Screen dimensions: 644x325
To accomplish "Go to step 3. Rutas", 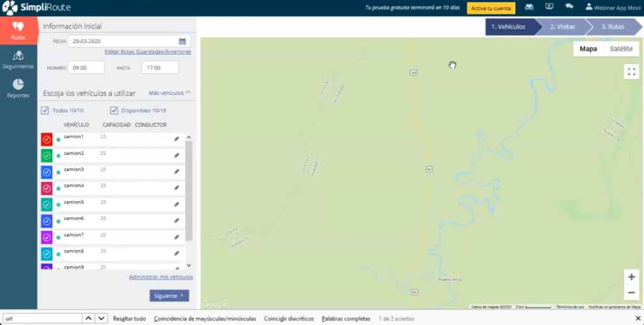I will tap(613, 26).
